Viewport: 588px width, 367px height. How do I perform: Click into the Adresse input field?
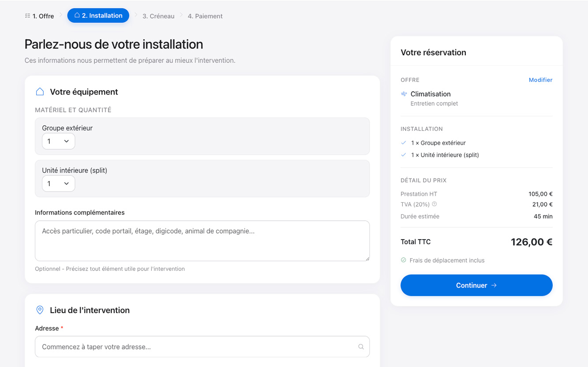click(196, 347)
